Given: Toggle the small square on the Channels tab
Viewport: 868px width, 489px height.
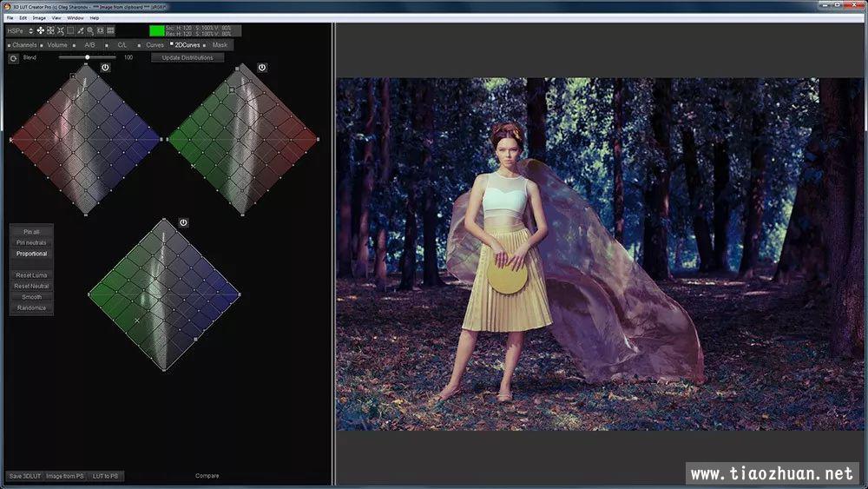Looking at the screenshot, I should (x=9, y=45).
